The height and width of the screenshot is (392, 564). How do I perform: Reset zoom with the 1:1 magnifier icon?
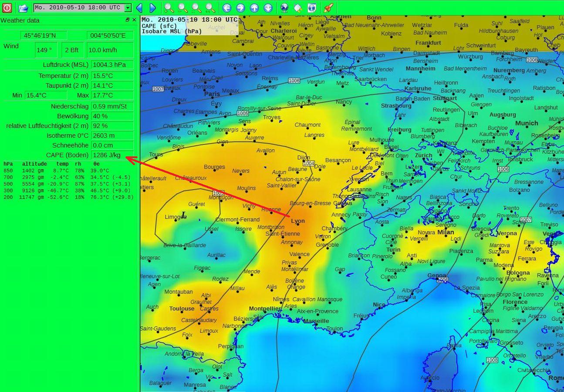(210, 7)
